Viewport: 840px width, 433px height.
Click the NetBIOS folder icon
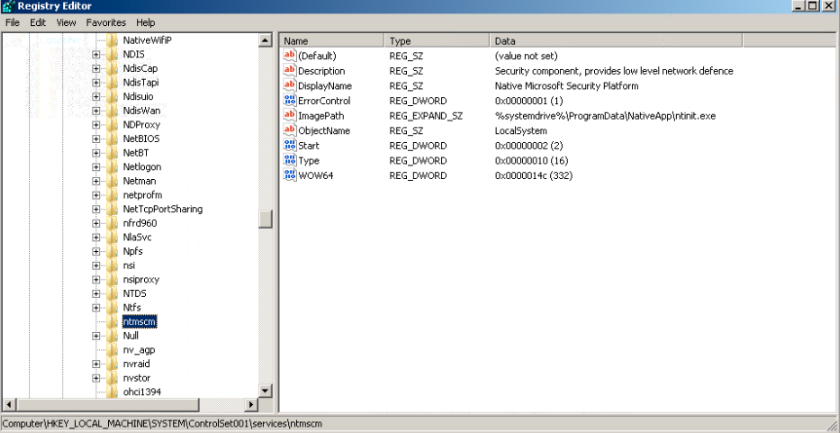tap(112, 138)
